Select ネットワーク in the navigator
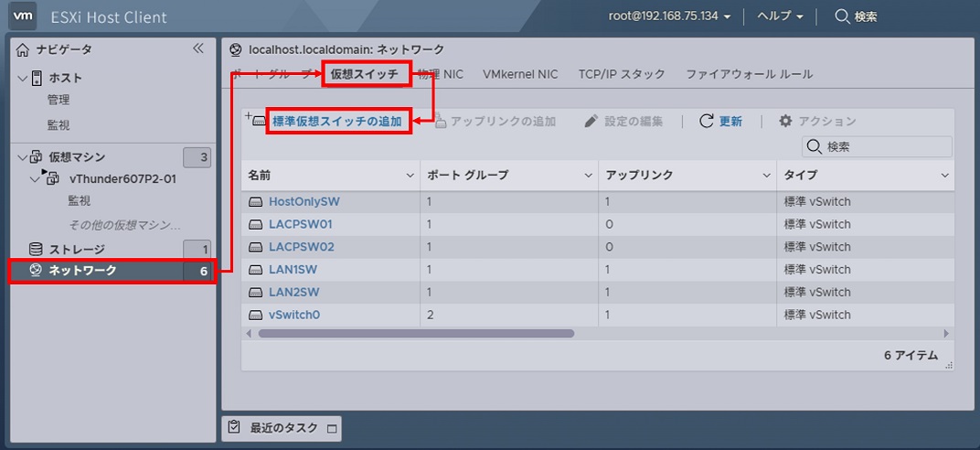980x450 pixels. pos(82,271)
